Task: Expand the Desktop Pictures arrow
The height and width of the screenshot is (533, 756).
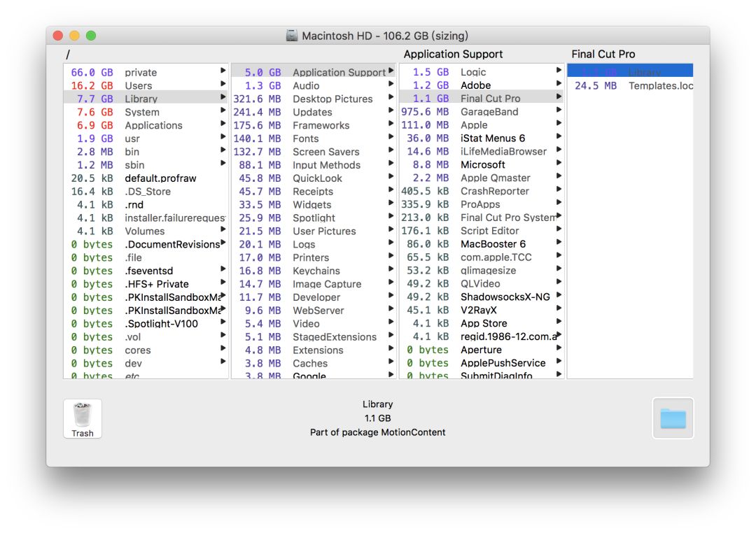Action: (391, 97)
